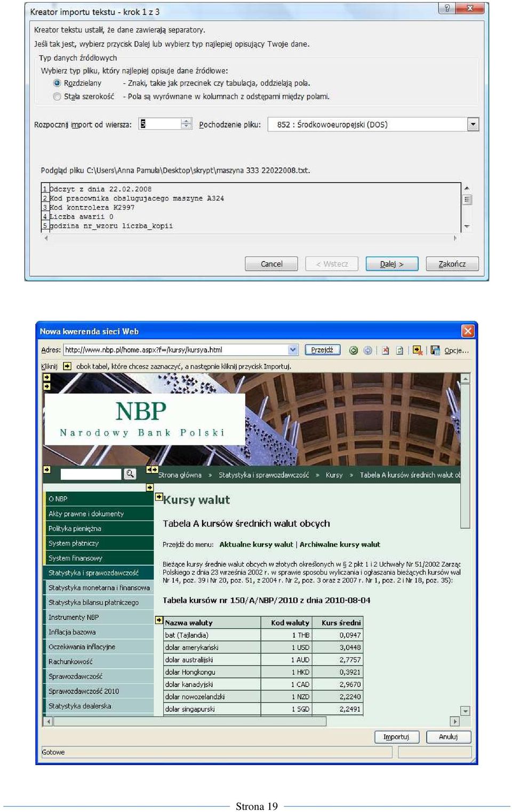Open Rachunkowość sidebar item
This screenshot has height=812, width=512.
[x=99, y=662]
